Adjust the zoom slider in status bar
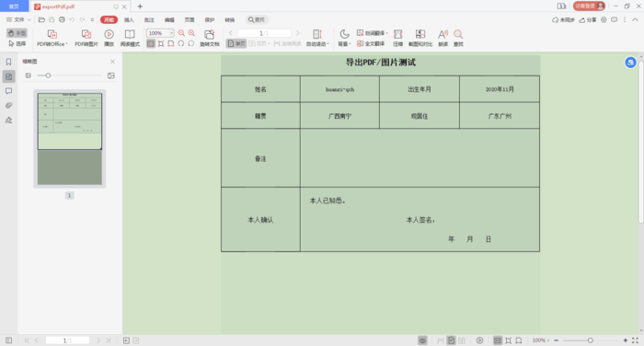 [x=590, y=340]
